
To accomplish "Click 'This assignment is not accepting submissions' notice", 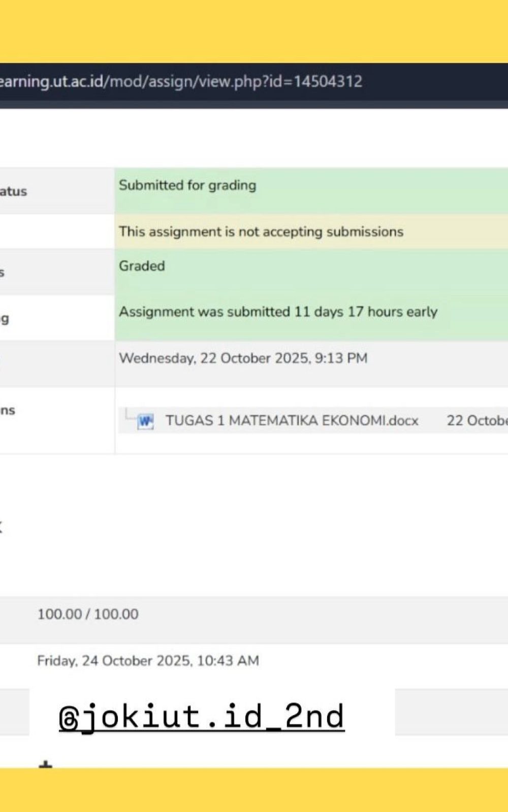I will (x=261, y=232).
